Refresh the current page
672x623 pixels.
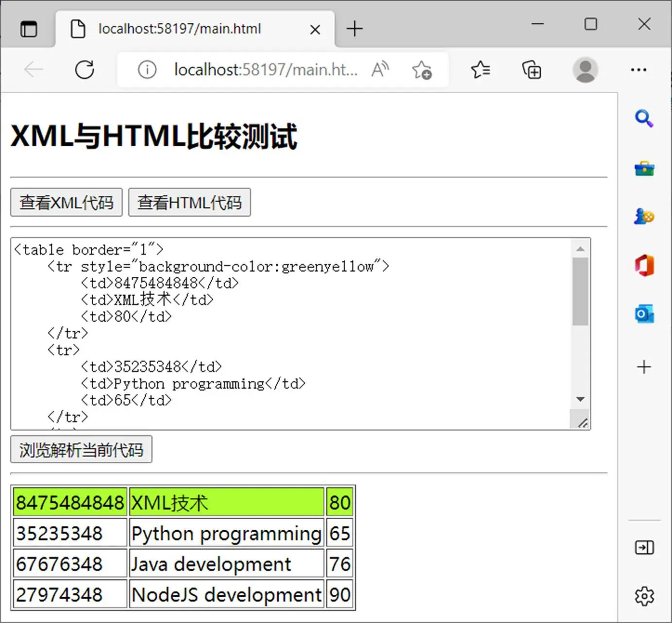point(84,70)
